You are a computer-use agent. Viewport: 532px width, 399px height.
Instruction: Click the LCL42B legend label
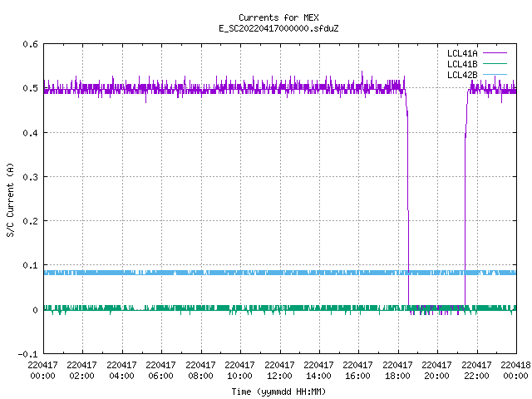462,75
